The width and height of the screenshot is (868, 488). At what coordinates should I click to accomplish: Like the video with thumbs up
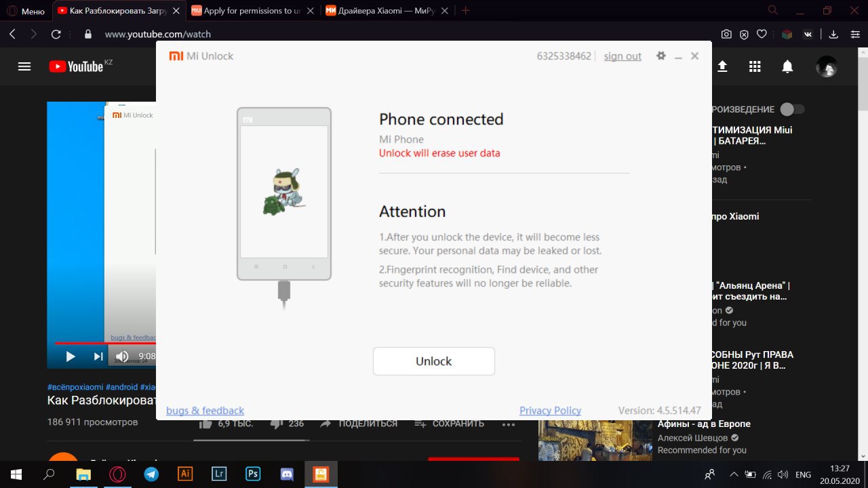pyautogui.click(x=205, y=424)
